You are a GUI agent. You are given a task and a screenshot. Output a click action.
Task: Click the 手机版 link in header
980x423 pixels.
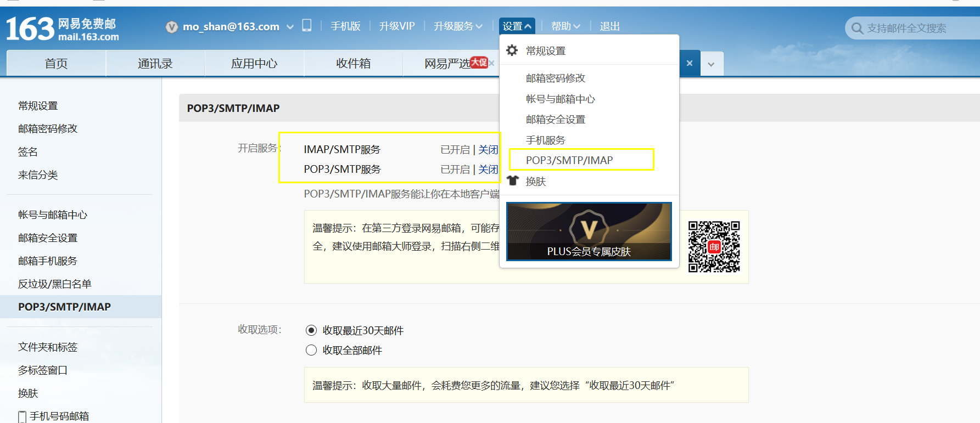point(345,26)
